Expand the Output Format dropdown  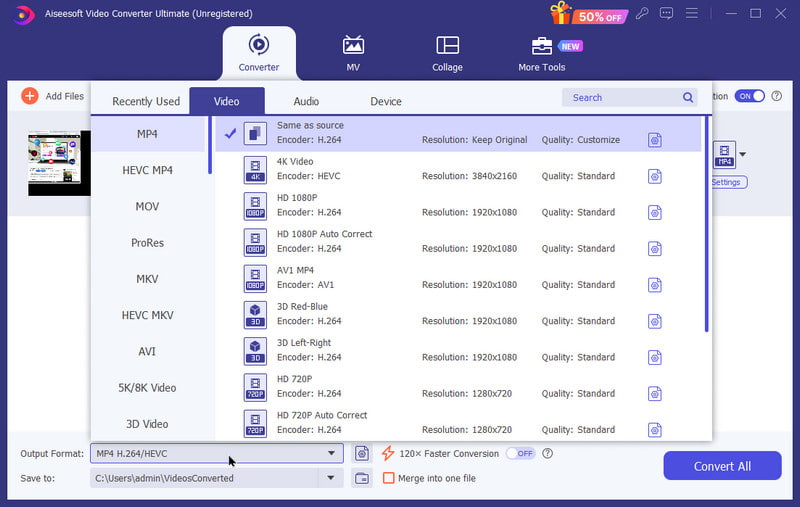[x=331, y=454]
